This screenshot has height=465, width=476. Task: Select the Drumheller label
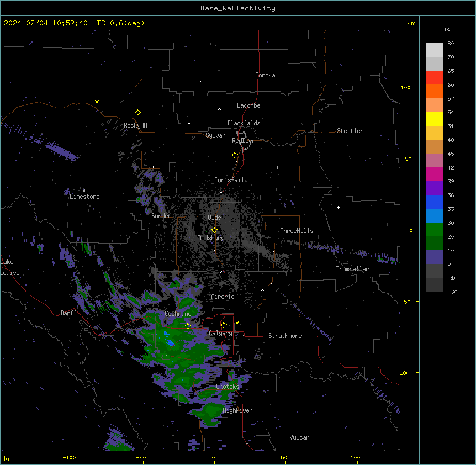tap(352, 269)
